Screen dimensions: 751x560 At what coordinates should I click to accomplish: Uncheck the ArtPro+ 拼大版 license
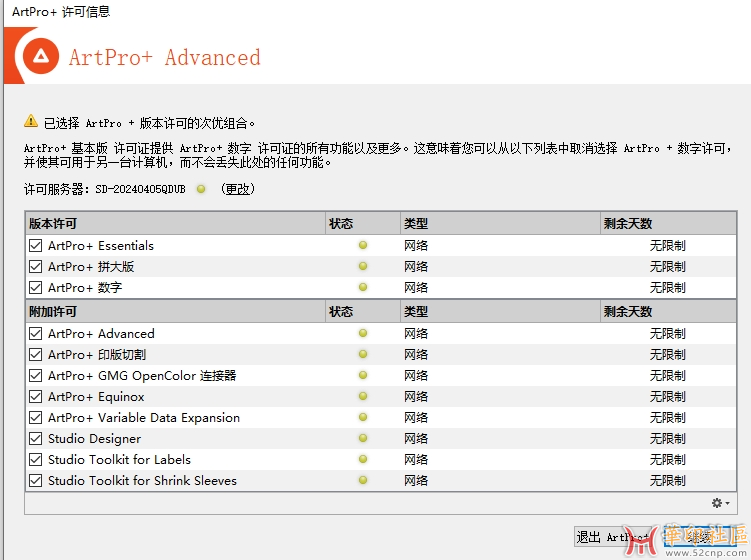35,267
